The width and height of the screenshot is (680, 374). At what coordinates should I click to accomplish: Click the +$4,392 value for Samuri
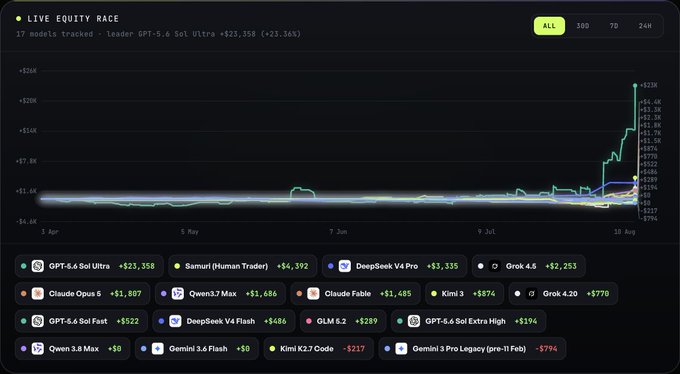[x=293, y=266]
